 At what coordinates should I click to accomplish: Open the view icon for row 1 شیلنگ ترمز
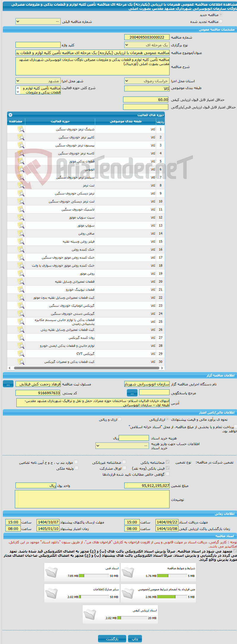point(21,129)
